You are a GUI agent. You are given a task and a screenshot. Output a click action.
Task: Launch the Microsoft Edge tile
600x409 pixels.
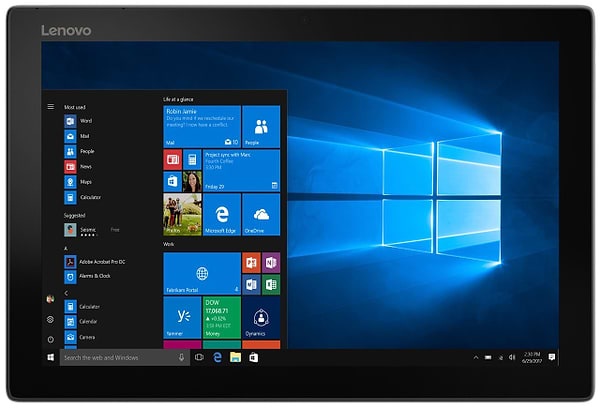pyautogui.click(x=222, y=215)
